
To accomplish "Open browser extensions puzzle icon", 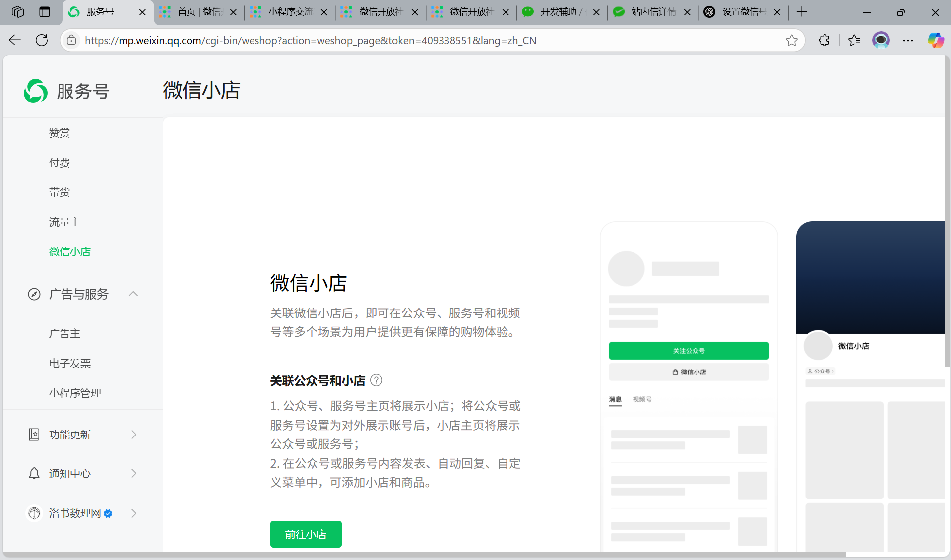I will click(x=824, y=40).
